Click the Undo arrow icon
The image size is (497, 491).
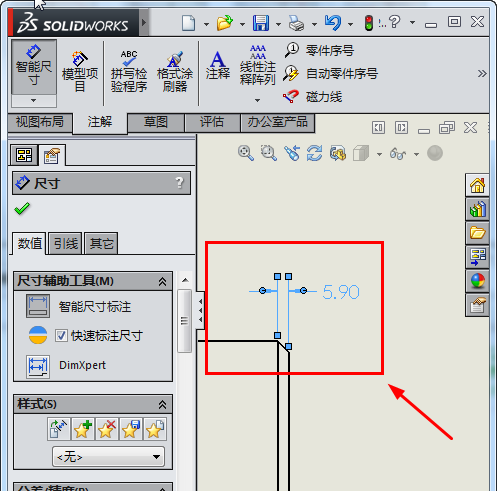coord(333,23)
